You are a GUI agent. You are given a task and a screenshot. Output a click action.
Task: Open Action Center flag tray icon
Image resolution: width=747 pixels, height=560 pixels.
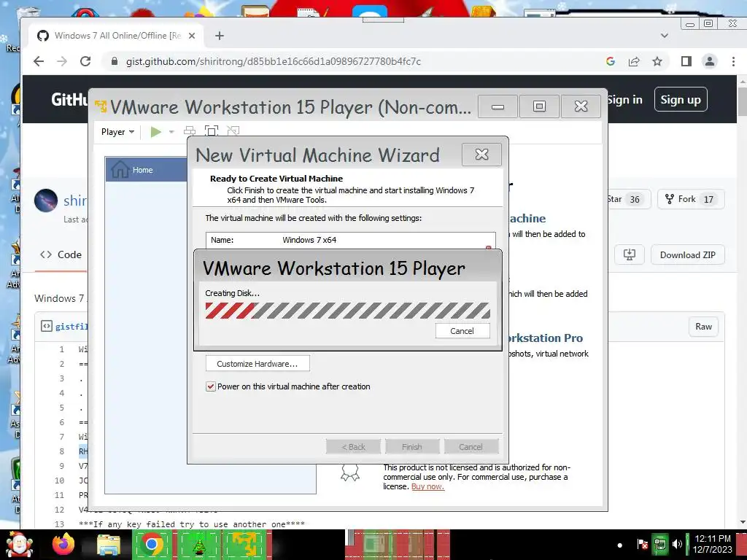pyautogui.click(x=642, y=544)
